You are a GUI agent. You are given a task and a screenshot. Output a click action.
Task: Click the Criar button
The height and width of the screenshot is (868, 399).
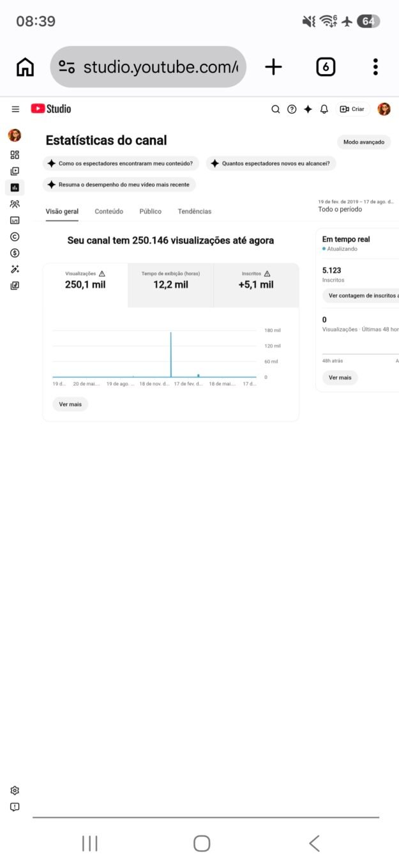tap(353, 109)
